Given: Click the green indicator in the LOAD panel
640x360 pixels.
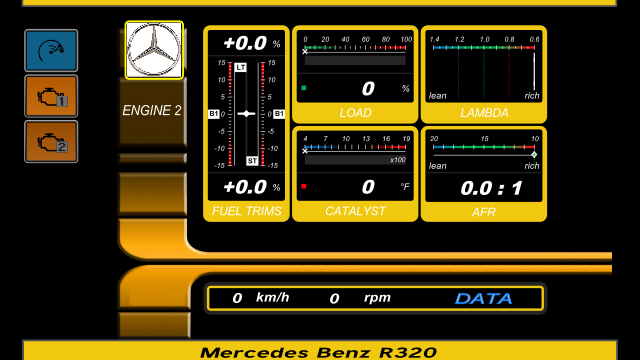Looking at the screenshot, I should tap(304, 88).
